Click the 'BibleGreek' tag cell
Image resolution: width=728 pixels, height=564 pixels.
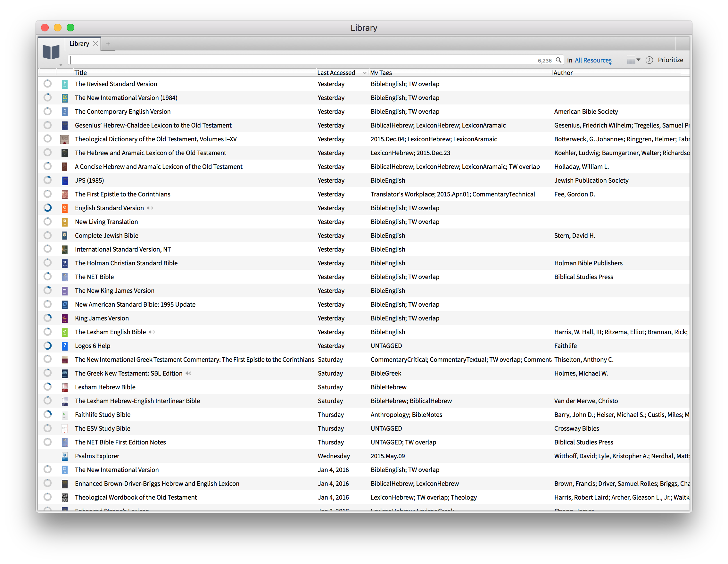tap(386, 373)
